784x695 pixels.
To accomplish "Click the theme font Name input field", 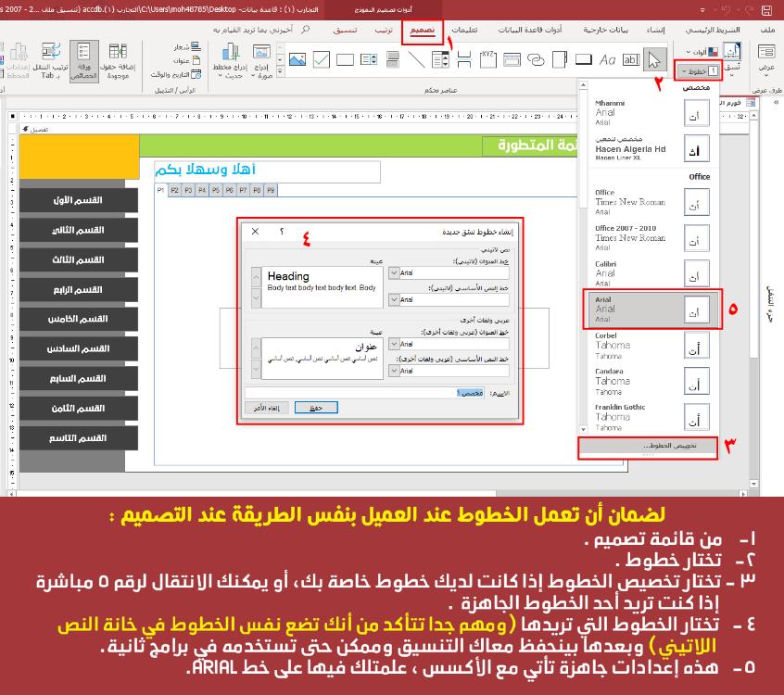I will [365, 394].
